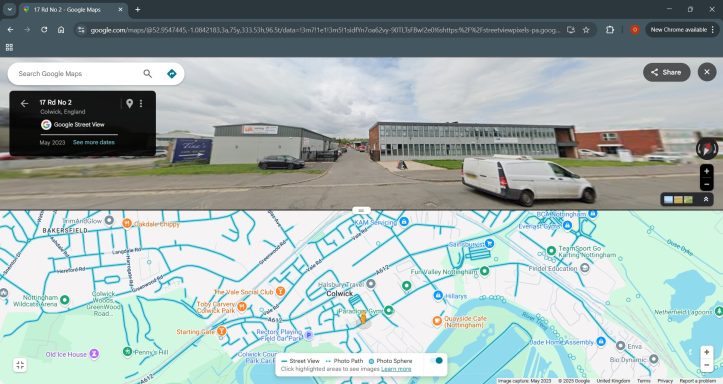Select the Oakdale Chippy restaurant pin
723x384 pixels.
coord(127,224)
